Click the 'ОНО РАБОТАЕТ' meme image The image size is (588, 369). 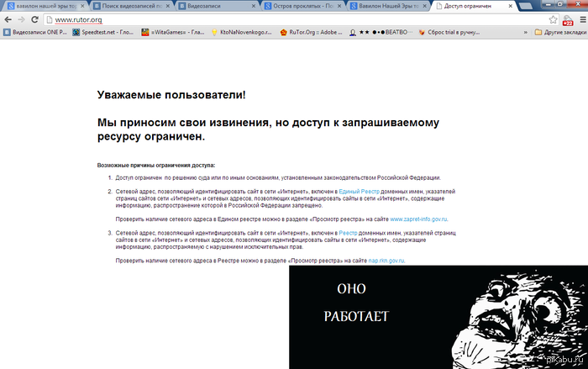(x=438, y=317)
